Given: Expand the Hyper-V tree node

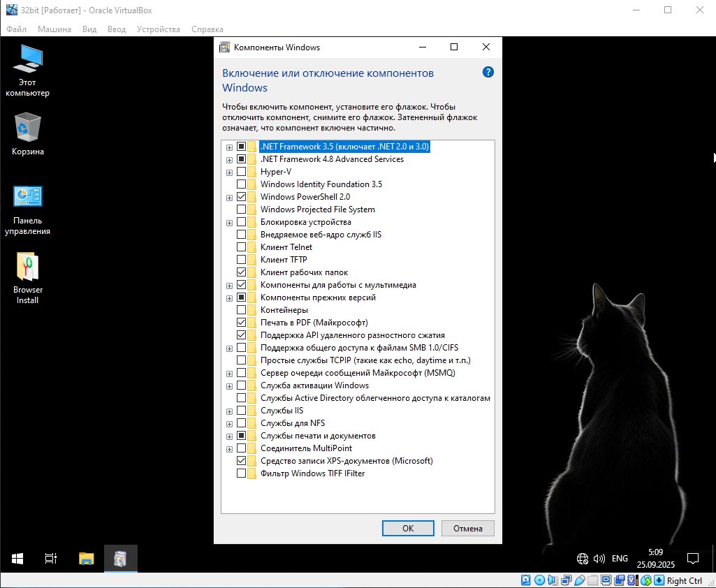Looking at the screenshot, I should click(x=229, y=172).
